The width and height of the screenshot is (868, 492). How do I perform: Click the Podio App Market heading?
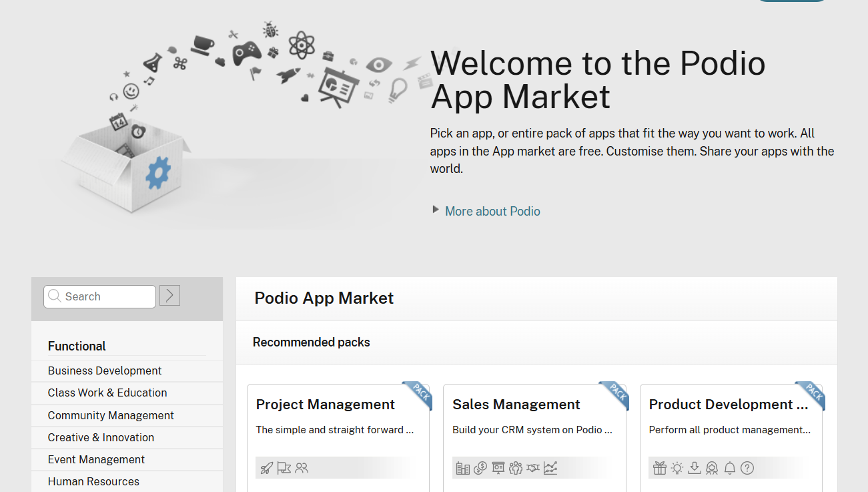click(x=324, y=298)
